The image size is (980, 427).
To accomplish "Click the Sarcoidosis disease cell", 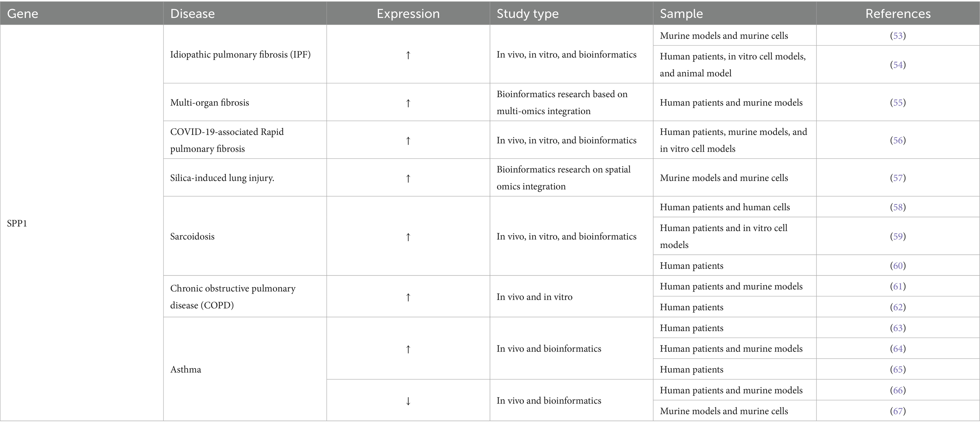I will tap(192, 237).
